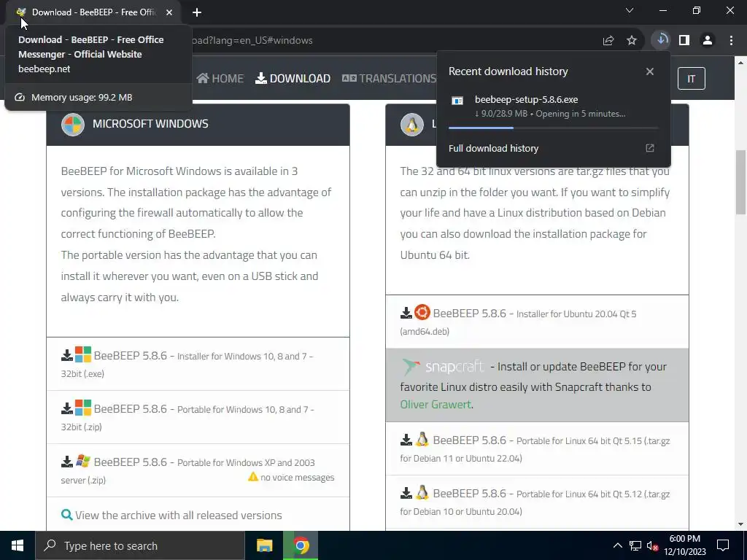Click the Ubuntu logo icon
This screenshot has width=747, height=560.
(x=422, y=312)
